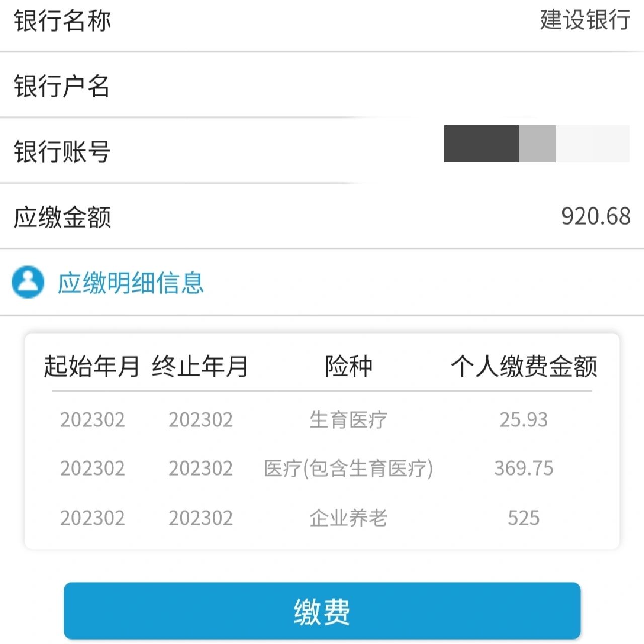Click the 应缴金额 920.68 amount

(x=596, y=216)
